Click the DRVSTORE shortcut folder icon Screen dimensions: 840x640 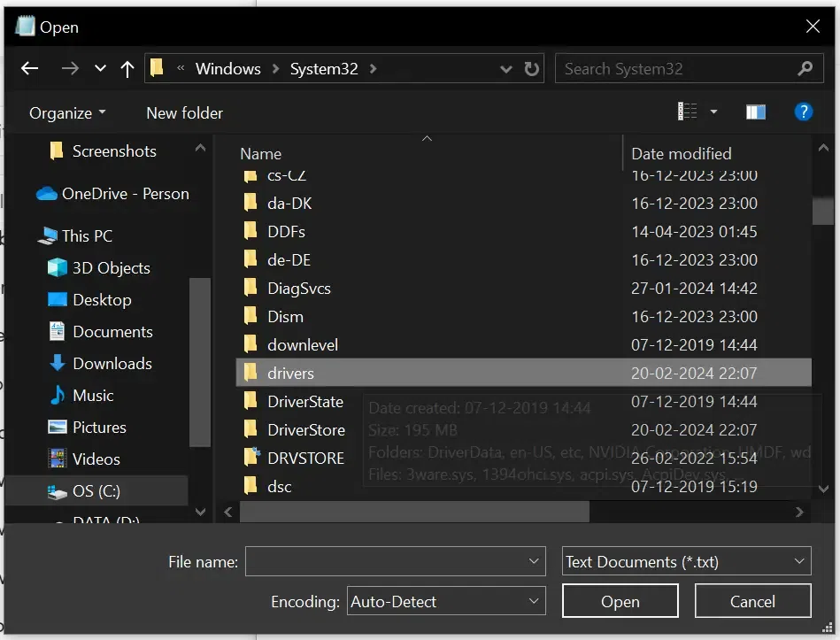tap(250, 456)
